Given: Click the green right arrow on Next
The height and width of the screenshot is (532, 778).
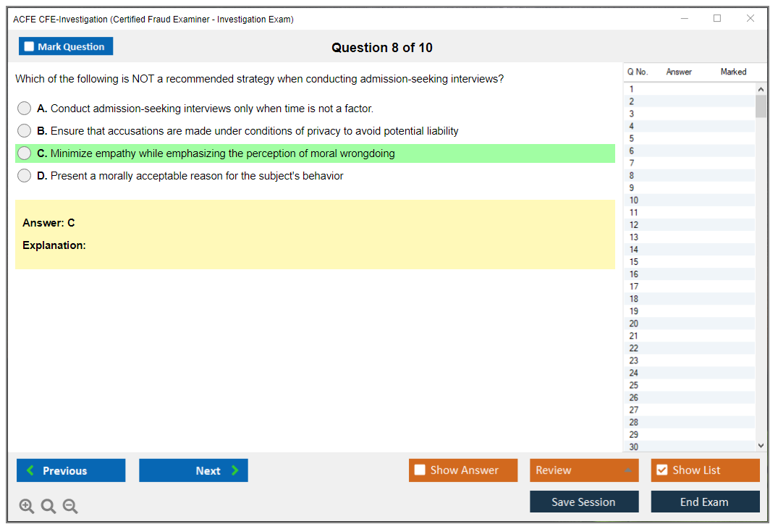Looking at the screenshot, I should pyautogui.click(x=235, y=470).
